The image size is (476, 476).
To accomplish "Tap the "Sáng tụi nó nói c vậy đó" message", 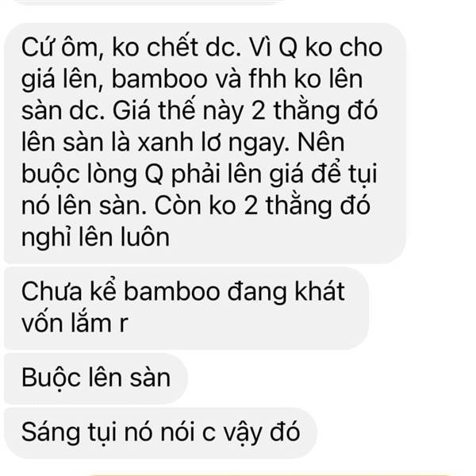I will click(x=160, y=432).
